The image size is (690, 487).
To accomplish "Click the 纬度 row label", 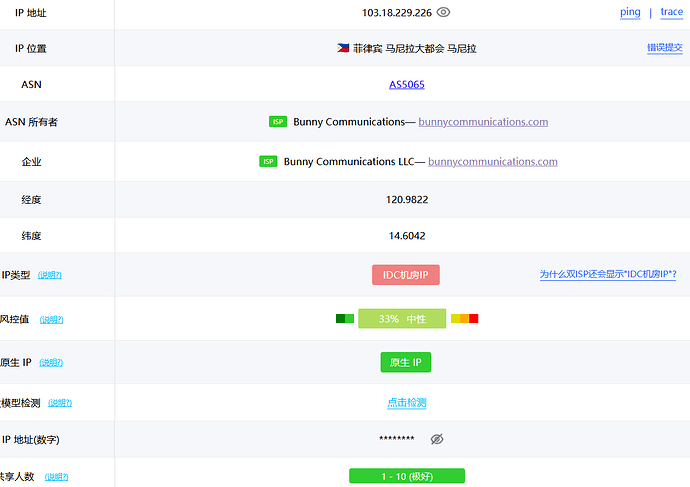I will click(x=31, y=236).
